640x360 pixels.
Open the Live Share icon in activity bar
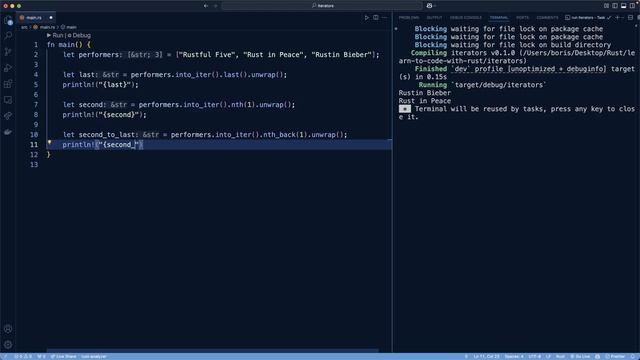[x=8, y=116]
